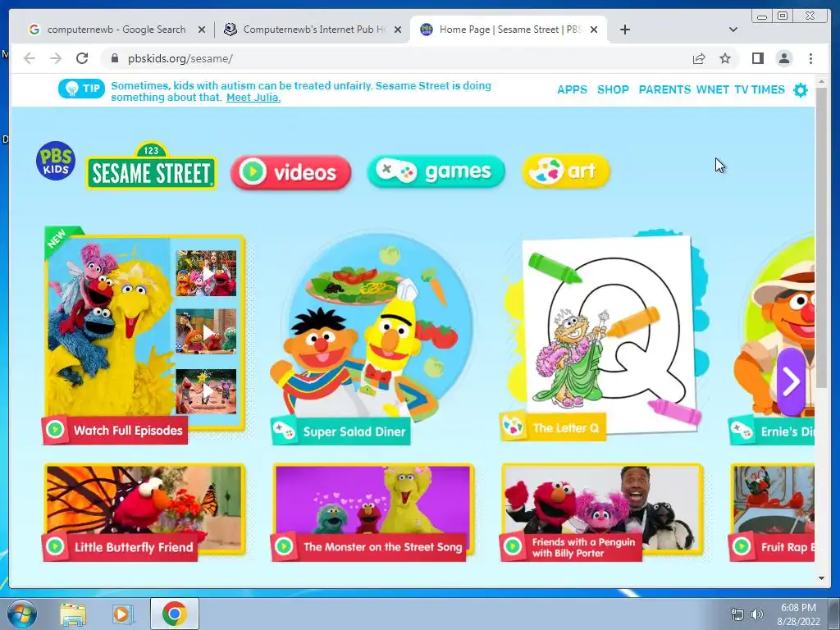Open the WNET TV TIMES link
Screen dimensions: 840x630
pyautogui.click(x=741, y=89)
